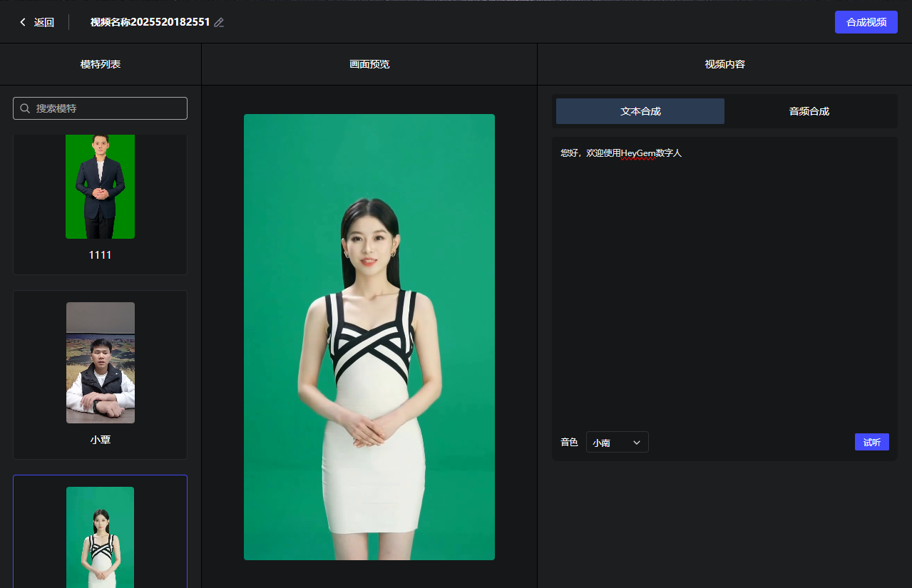
Task: Click the 返回 link text
Action: pyautogui.click(x=44, y=22)
